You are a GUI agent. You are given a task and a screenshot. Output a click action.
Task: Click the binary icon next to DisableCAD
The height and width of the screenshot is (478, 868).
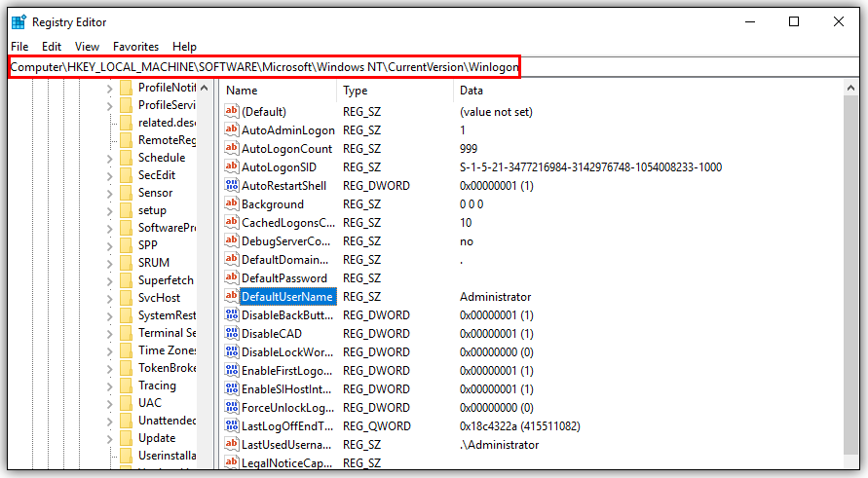[232, 333]
